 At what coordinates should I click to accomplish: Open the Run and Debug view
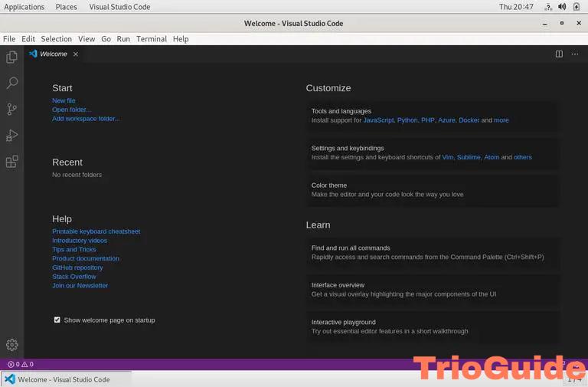pyautogui.click(x=11, y=136)
